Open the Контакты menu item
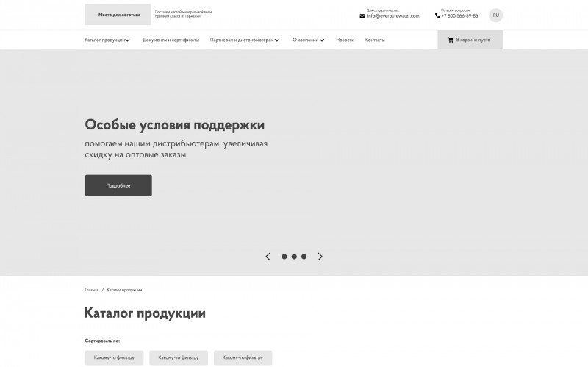Screen dimensions: 588x367 tap(375, 40)
